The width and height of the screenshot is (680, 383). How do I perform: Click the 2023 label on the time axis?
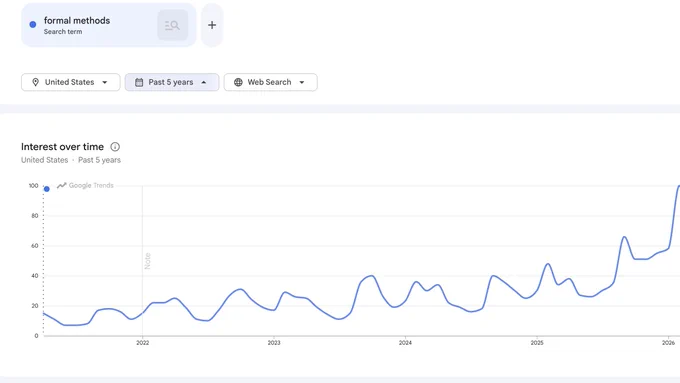tap(274, 343)
